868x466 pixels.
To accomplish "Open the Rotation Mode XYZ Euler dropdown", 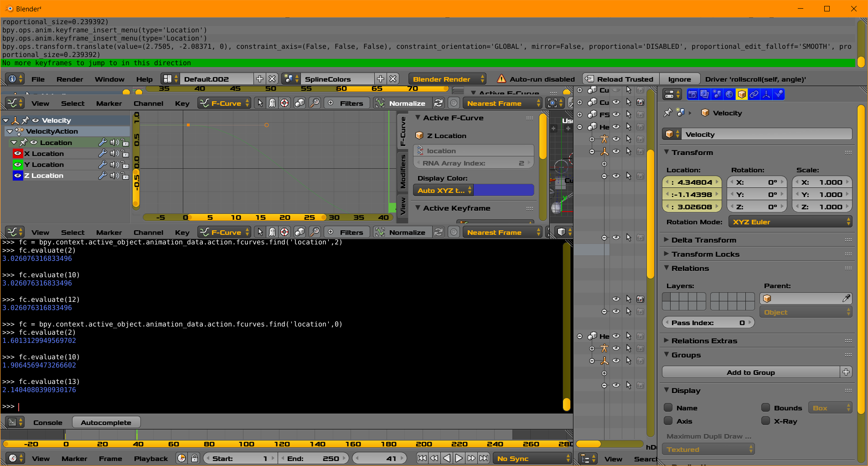I will 790,222.
